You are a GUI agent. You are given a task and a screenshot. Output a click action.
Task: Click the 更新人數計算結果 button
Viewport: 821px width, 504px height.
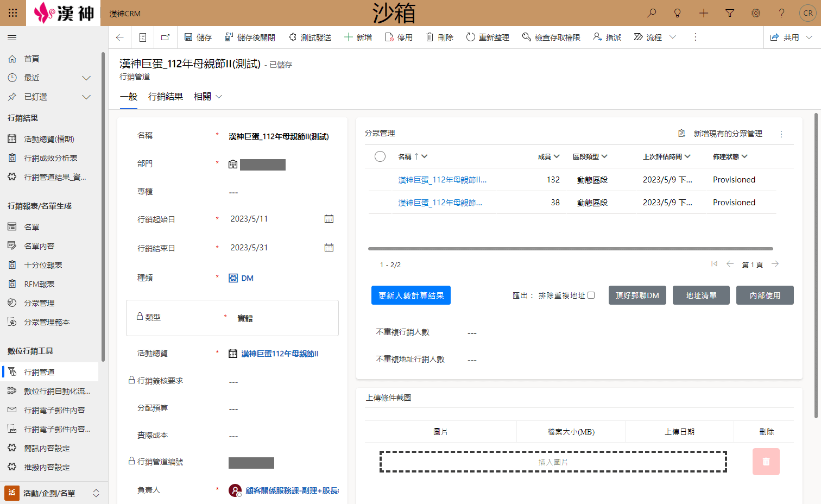(411, 295)
